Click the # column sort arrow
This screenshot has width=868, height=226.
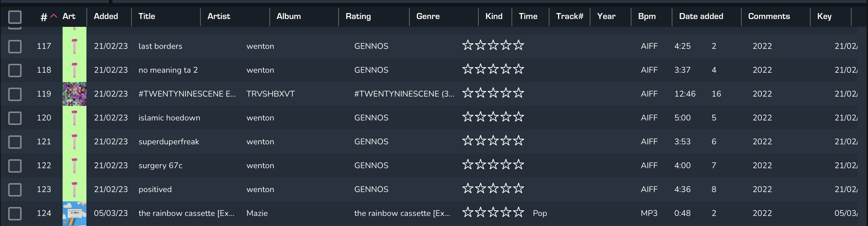[x=54, y=16]
